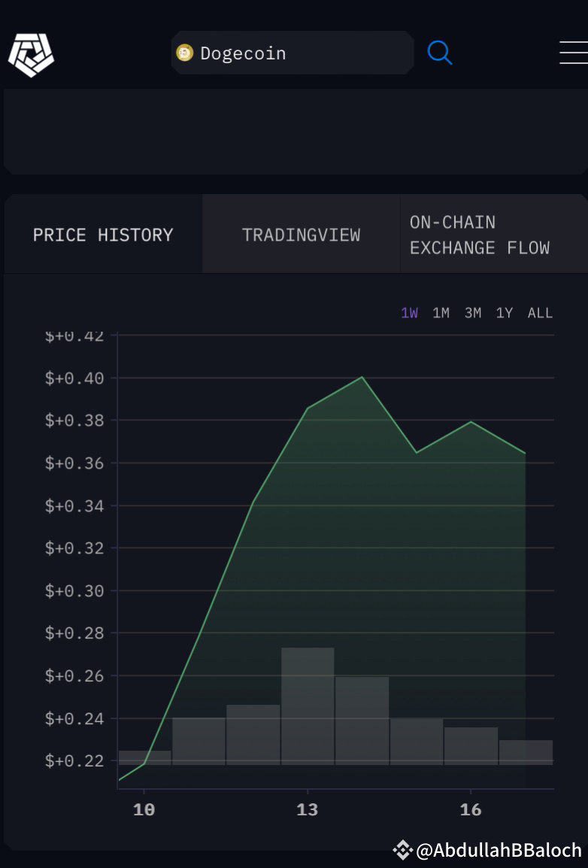Click the Dogecoin coin icon
This screenshot has height=868, width=588.
[185, 53]
